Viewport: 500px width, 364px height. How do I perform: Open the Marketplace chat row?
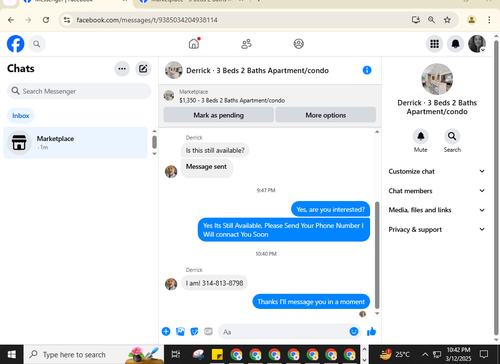75,142
